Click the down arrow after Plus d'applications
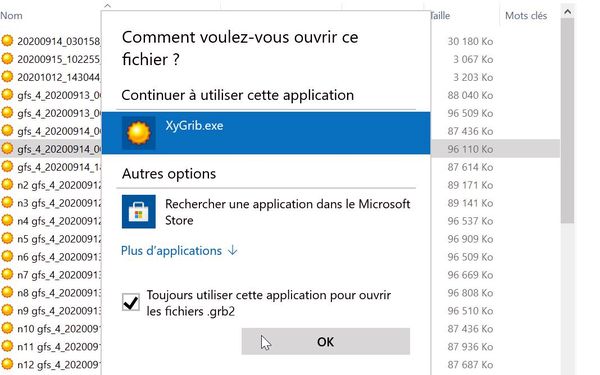Viewport: 600px width, 375px height. [x=232, y=251]
